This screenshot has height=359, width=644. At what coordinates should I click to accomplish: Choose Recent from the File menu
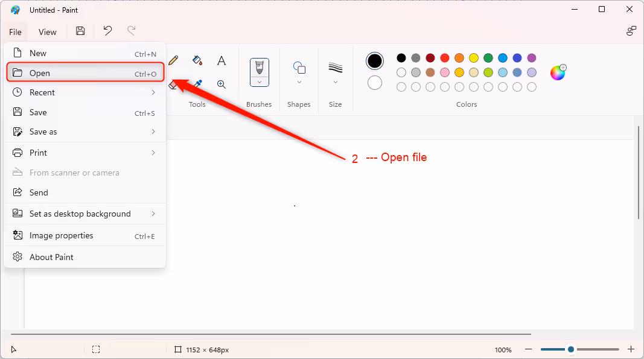[x=85, y=92]
